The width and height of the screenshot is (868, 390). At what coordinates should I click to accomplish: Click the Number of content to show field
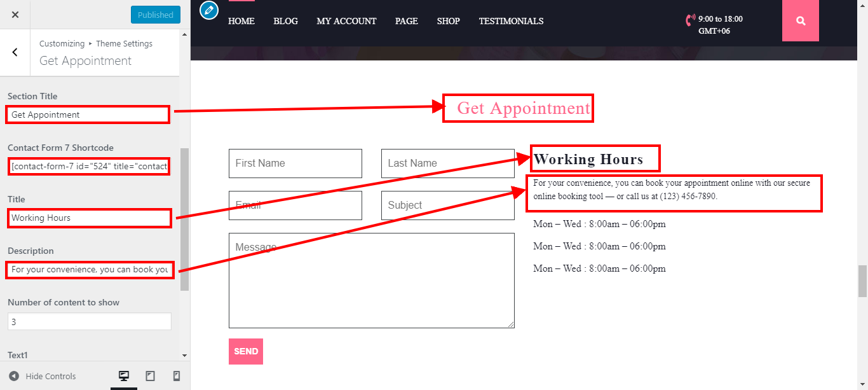(x=89, y=321)
